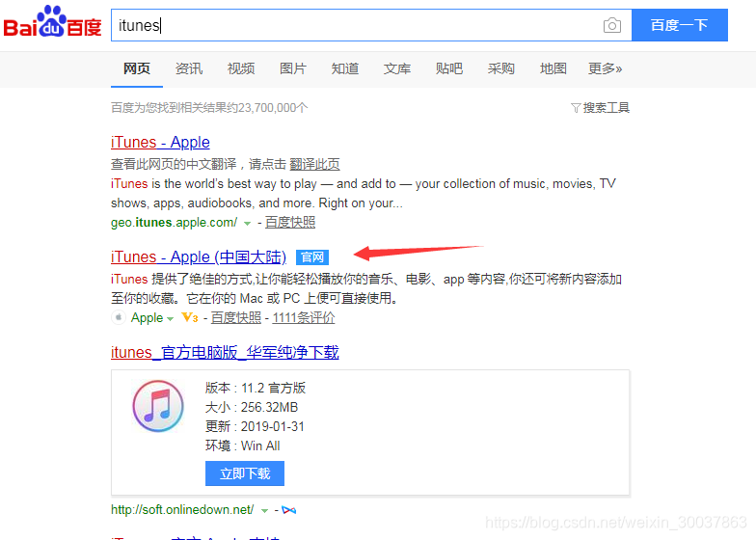756x540 pixels.
Task: Open 百度快照 for geo.itunes.apple.com result
Action: (289, 222)
